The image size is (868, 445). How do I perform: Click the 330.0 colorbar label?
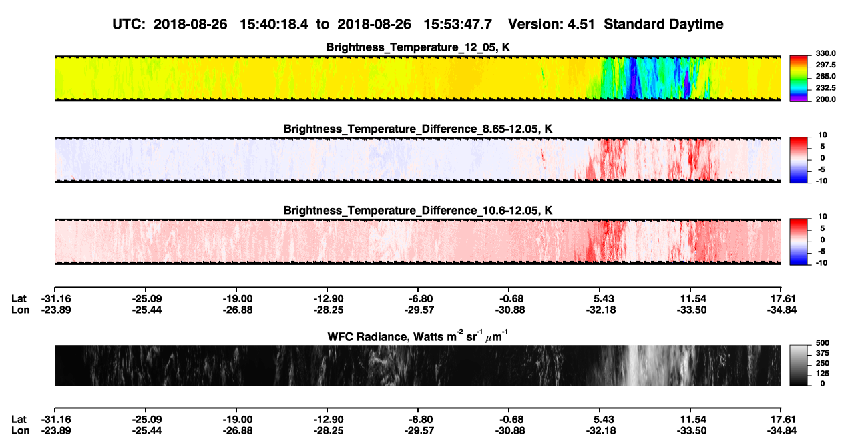pos(824,53)
